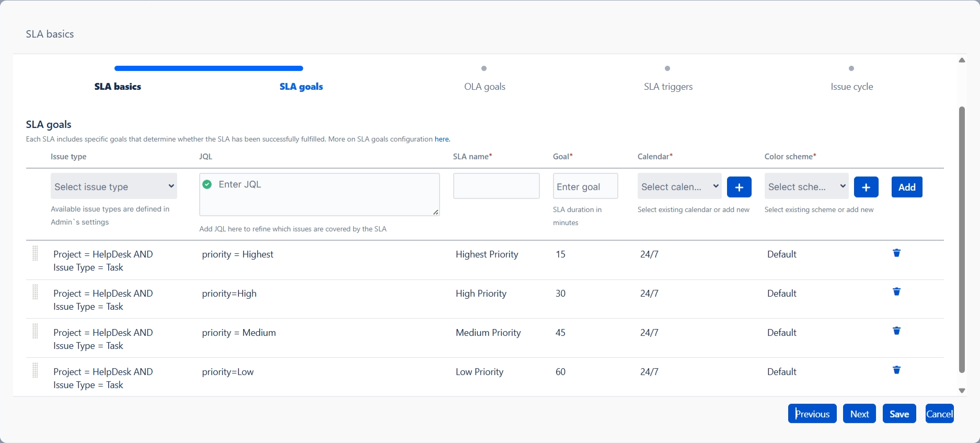This screenshot has height=443, width=980.
Task: Open the Select issue type dropdown
Action: [113, 186]
